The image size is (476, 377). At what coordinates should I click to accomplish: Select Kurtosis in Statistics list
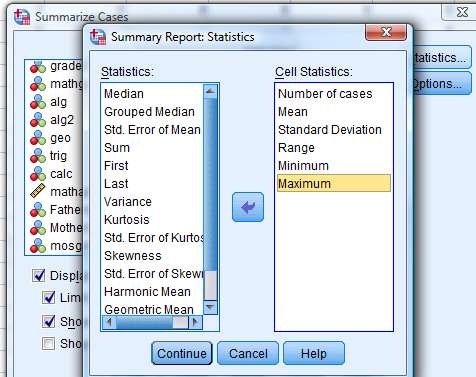click(x=127, y=220)
